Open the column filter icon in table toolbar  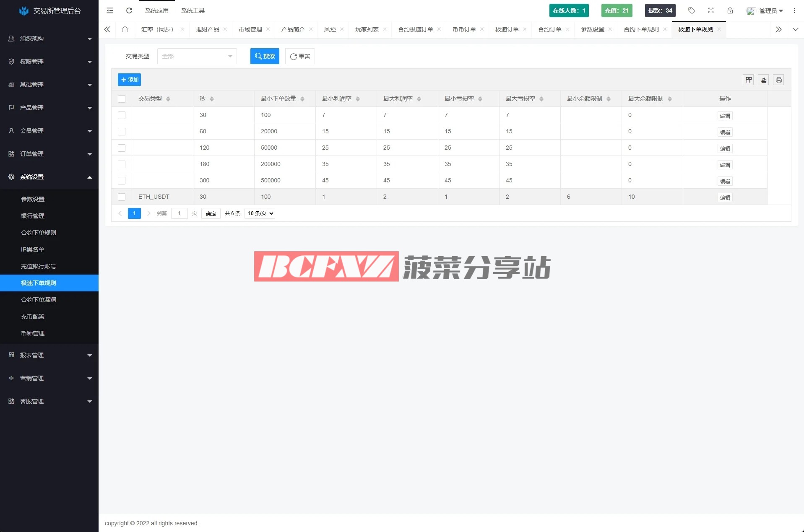(749, 80)
